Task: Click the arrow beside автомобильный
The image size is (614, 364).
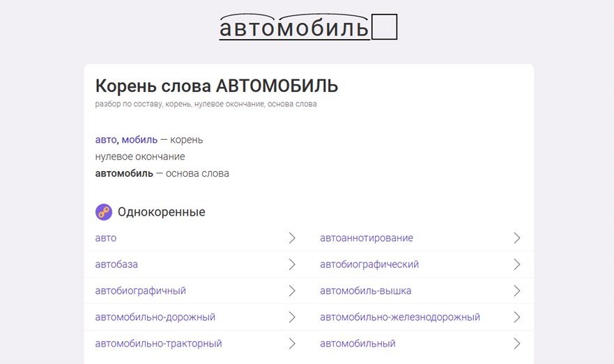Action: (x=517, y=343)
